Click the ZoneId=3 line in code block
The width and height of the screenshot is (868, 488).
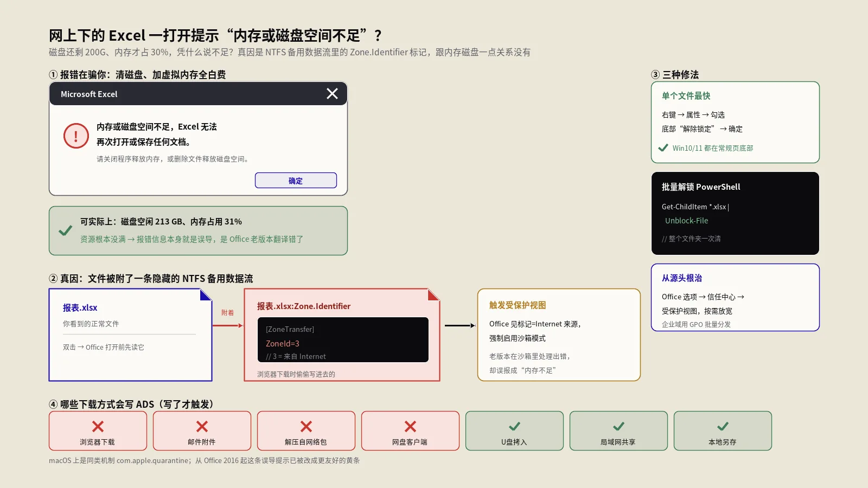pyautogui.click(x=283, y=343)
